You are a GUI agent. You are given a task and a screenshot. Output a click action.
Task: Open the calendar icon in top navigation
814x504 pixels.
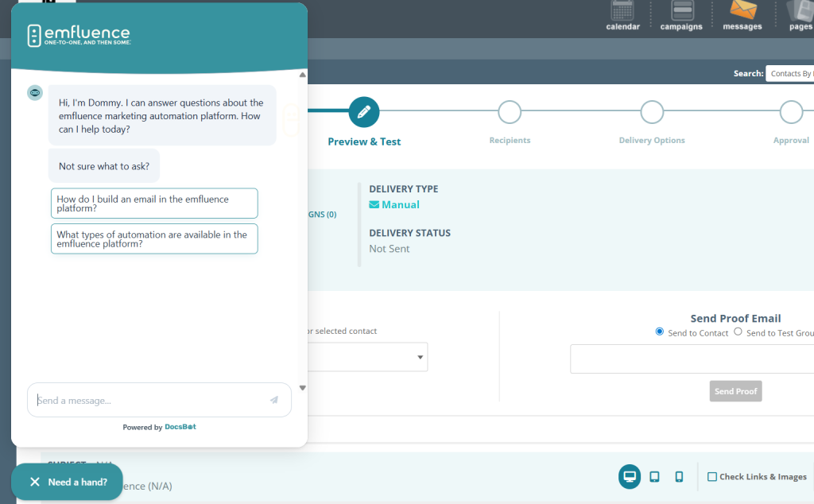tap(622, 11)
